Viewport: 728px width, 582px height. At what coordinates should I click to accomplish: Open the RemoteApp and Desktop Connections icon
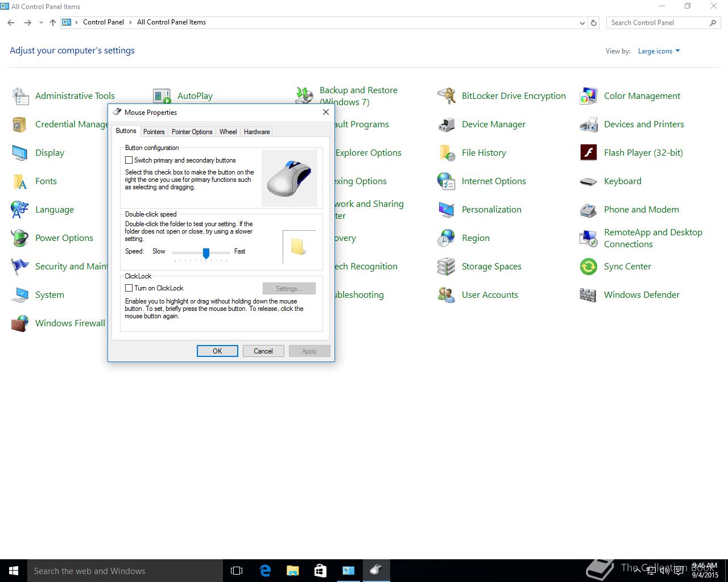[x=589, y=238]
